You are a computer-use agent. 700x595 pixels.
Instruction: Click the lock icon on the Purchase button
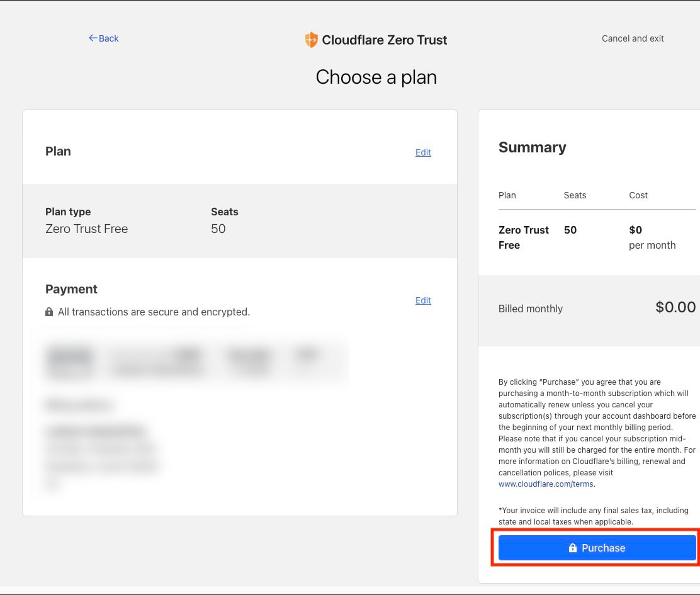pyautogui.click(x=572, y=548)
